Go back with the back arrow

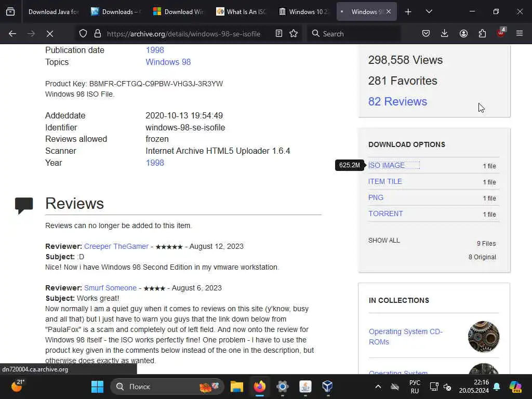12,34
